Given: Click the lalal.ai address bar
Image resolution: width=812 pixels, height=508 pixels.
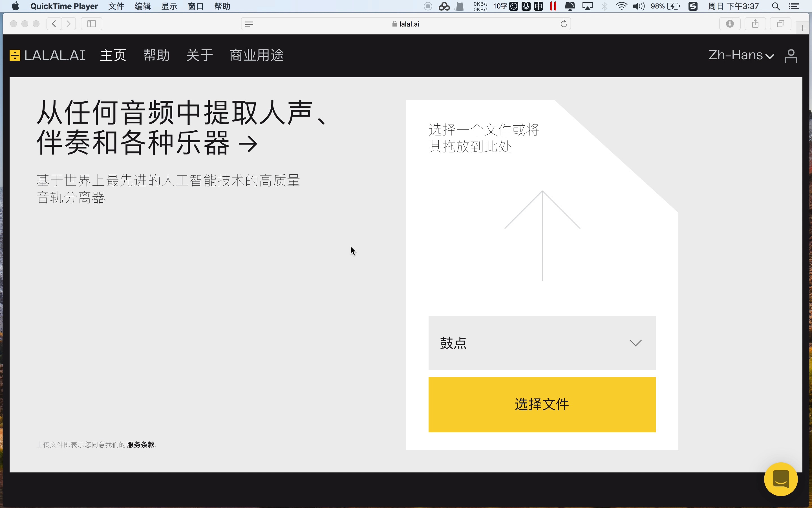Looking at the screenshot, I should [x=406, y=23].
